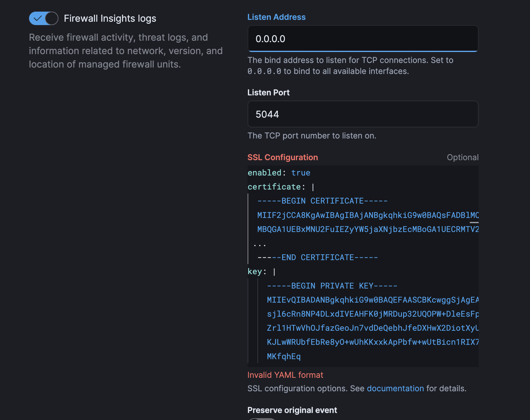Image resolution: width=530 pixels, height=420 pixels.
Task: Click the BEGIN PRIVATE KEY line
Action: pyautogui.click(x=332, y=286)
